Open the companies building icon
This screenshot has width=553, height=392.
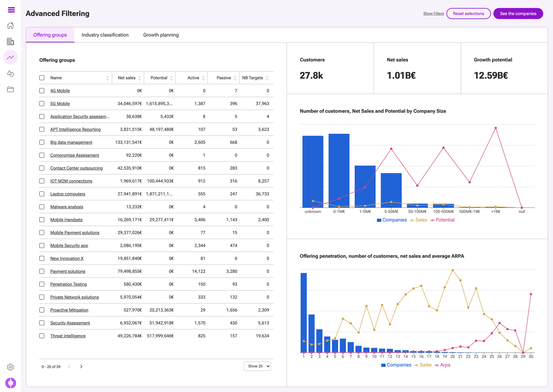pos(11,41)
